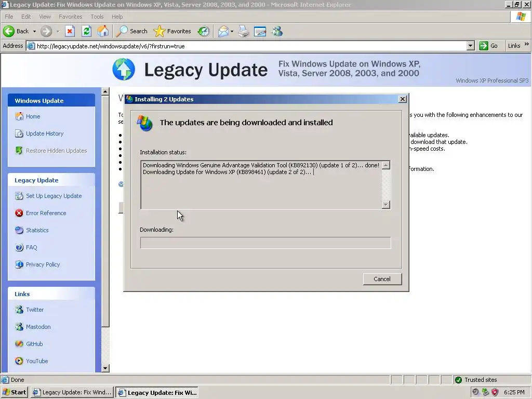
Task: Click the Trusted sites status bar zone
Action: tap(492, 380)
